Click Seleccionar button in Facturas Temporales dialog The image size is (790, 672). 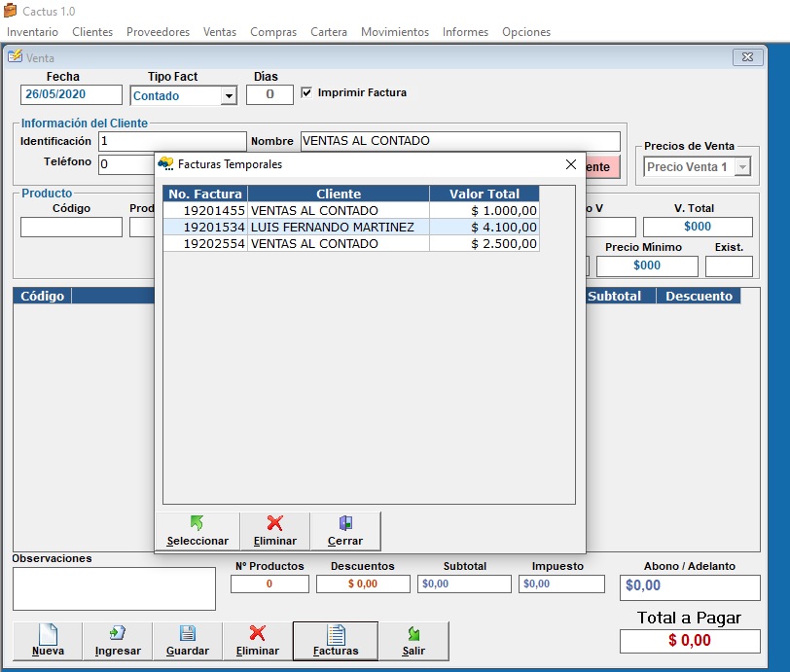197,531
